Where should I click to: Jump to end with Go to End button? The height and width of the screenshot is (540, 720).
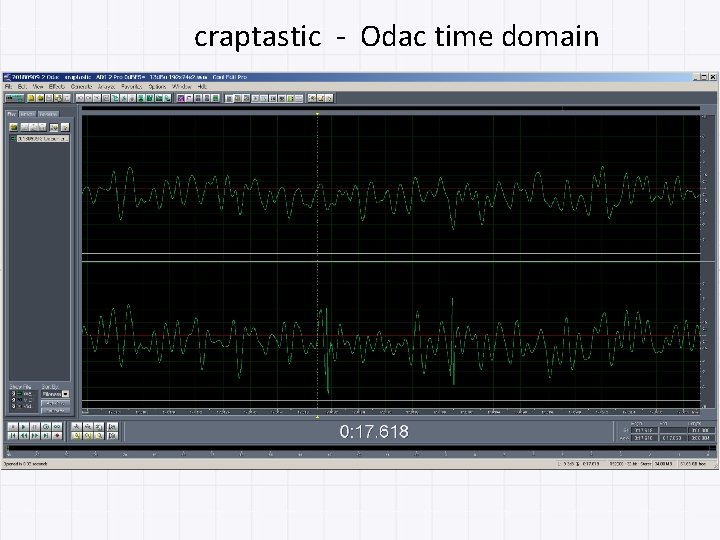coord(46,436)
